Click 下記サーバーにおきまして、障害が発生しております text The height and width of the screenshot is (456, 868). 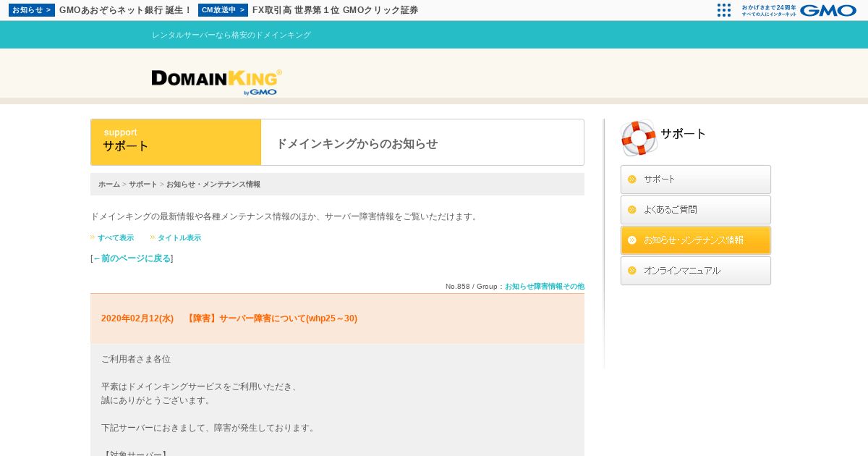[x=209, y=428]
